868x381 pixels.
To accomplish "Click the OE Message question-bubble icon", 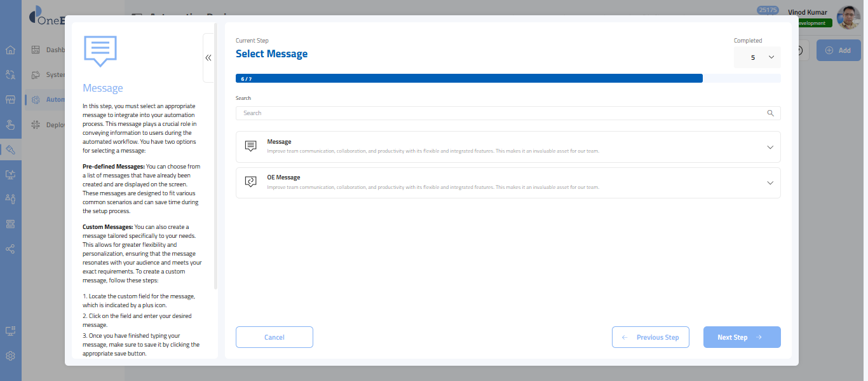I will (x=250, y=182).
